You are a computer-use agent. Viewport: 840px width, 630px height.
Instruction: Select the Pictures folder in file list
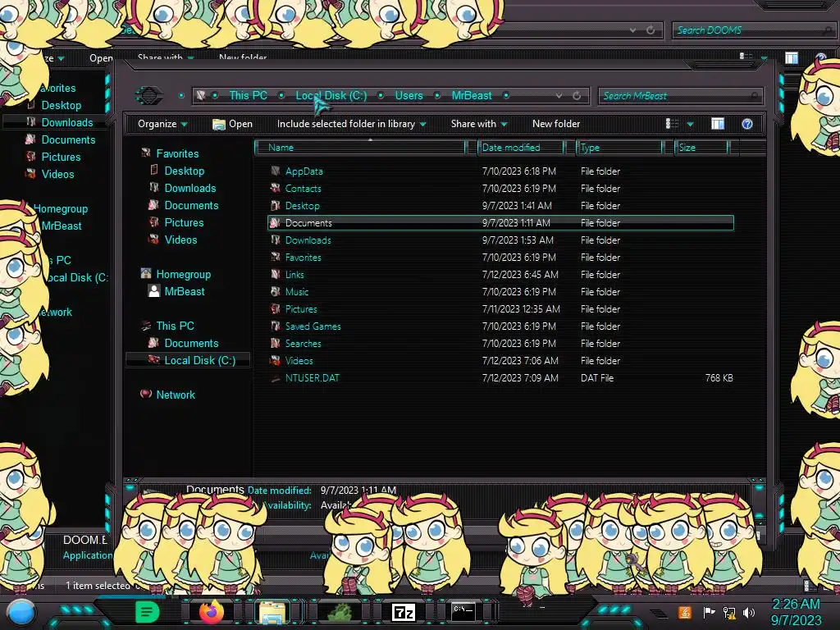(300, 309)
